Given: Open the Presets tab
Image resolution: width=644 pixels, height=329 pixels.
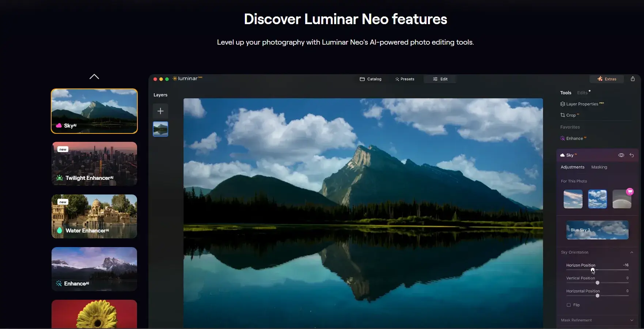Looking at the screenshot, I should (x=405, y=79).
